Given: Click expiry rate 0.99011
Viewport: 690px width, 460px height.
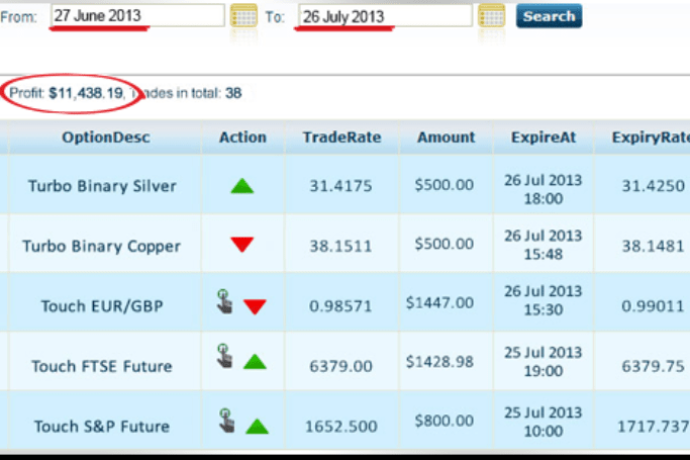Looking at the screenshot, I should [x=653, y=306].
